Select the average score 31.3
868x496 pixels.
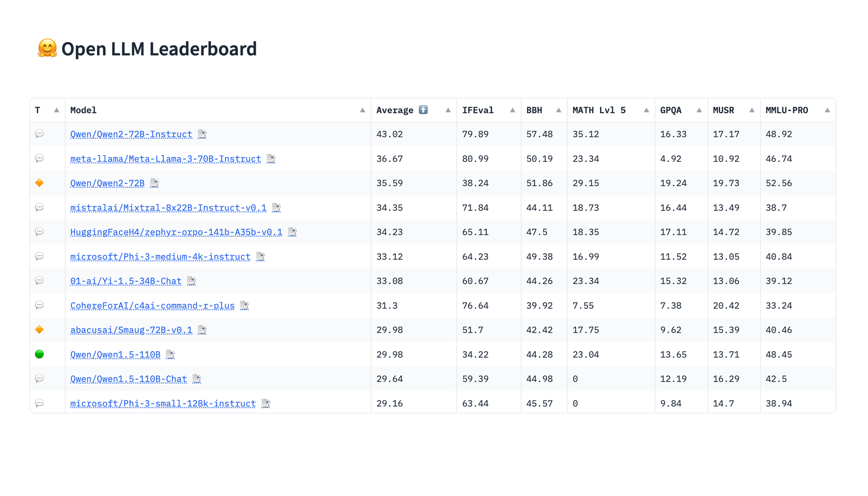(387, 306)
